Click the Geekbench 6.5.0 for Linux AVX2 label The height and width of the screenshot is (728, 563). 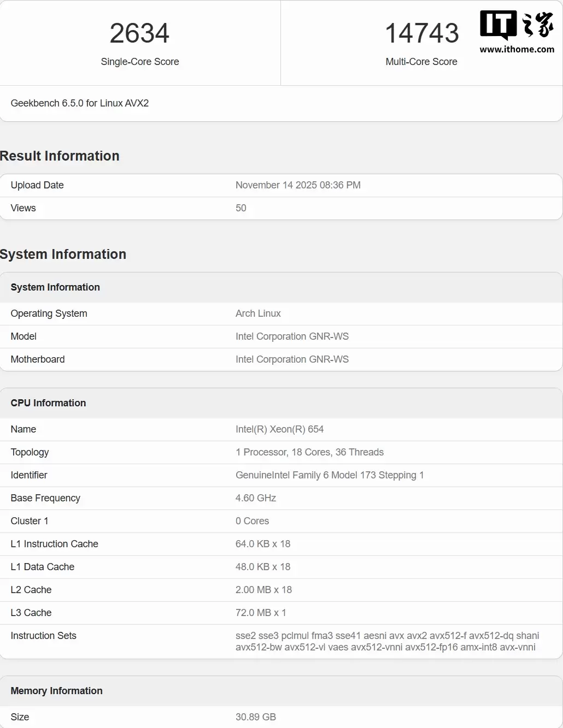pos(80,103)
